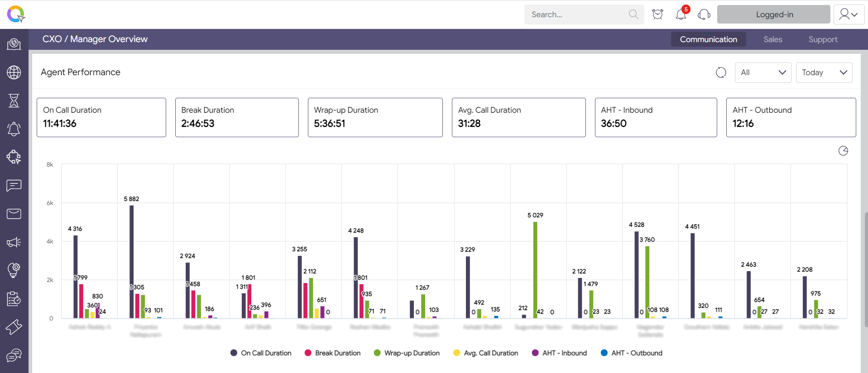Refresh the Agent Performance panel
This screenshot has height=373, width=868.
coord(721,72)
